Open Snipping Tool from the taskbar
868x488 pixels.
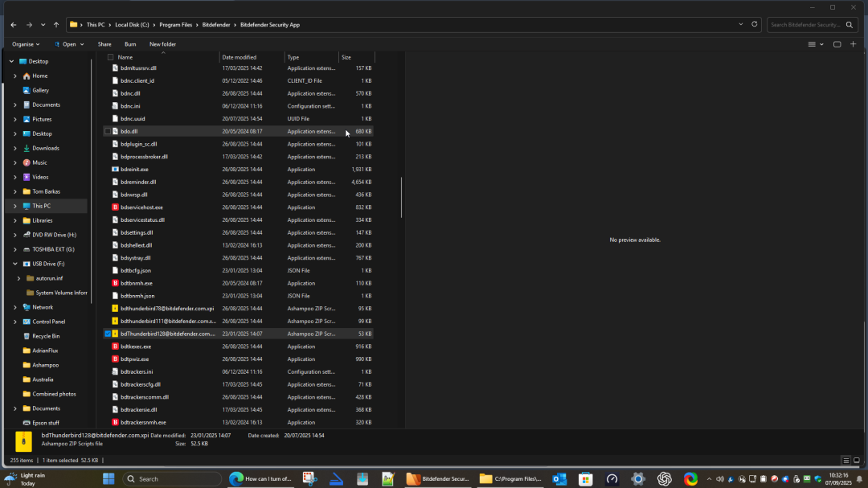(x=309, y=479)
